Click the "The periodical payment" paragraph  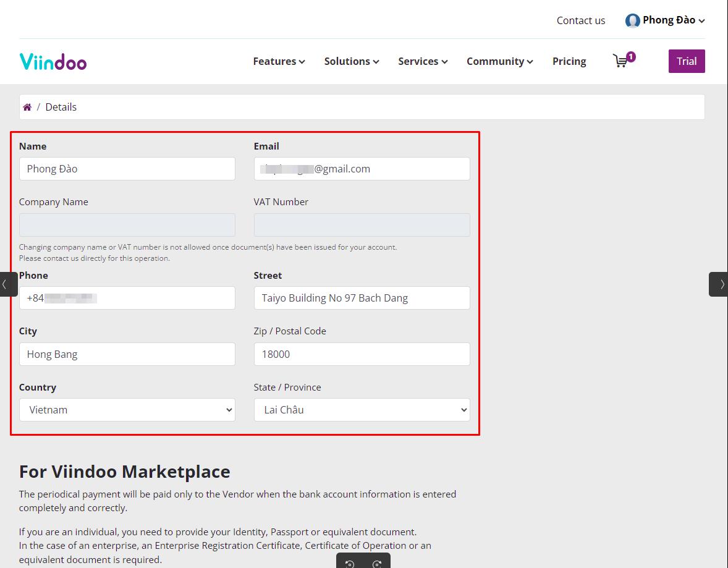pos(238,501)
